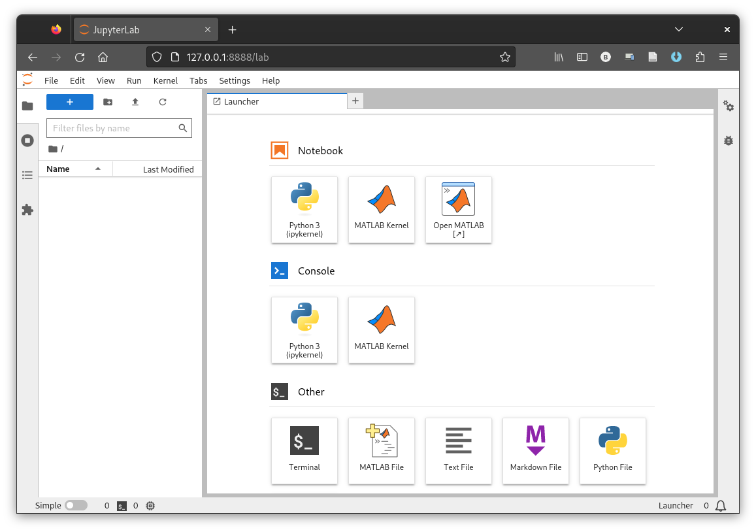Toggle the Name column sort arrow
The width and height of the screenshot is (756, 532).
(98, 169)
